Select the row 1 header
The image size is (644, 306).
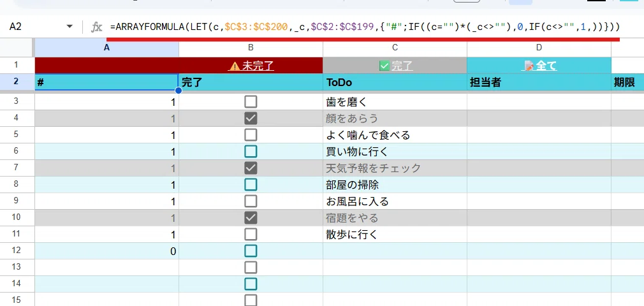pos(17,65)
